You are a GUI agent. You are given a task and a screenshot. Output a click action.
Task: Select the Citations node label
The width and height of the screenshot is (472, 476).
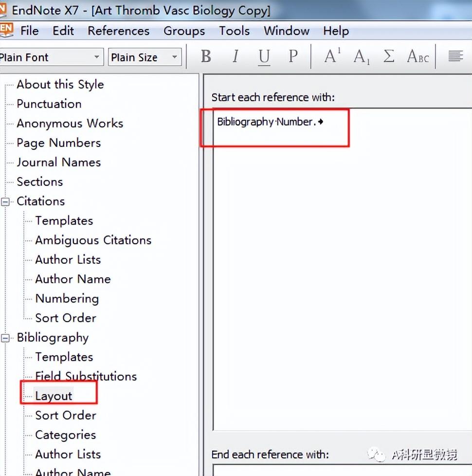click(x=41, y=201)
